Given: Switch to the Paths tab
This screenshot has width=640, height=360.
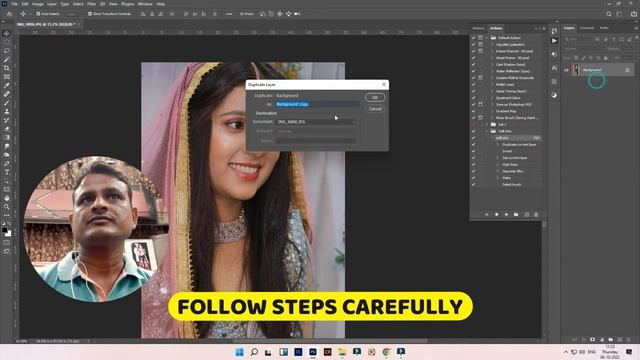Looking at the screenshot, I should [604, 28].
